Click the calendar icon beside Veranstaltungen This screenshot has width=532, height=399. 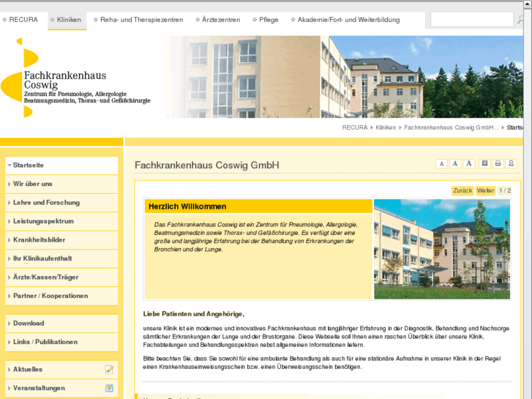[x=109, y=388]
